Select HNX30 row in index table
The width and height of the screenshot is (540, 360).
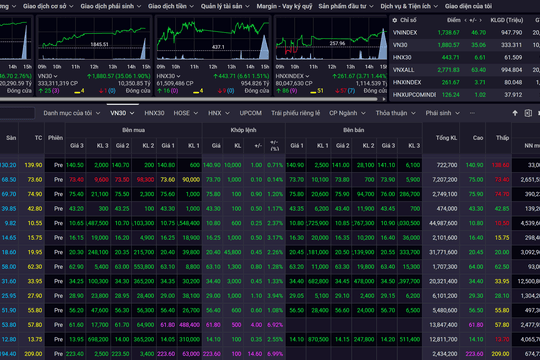tap(465, 58)
